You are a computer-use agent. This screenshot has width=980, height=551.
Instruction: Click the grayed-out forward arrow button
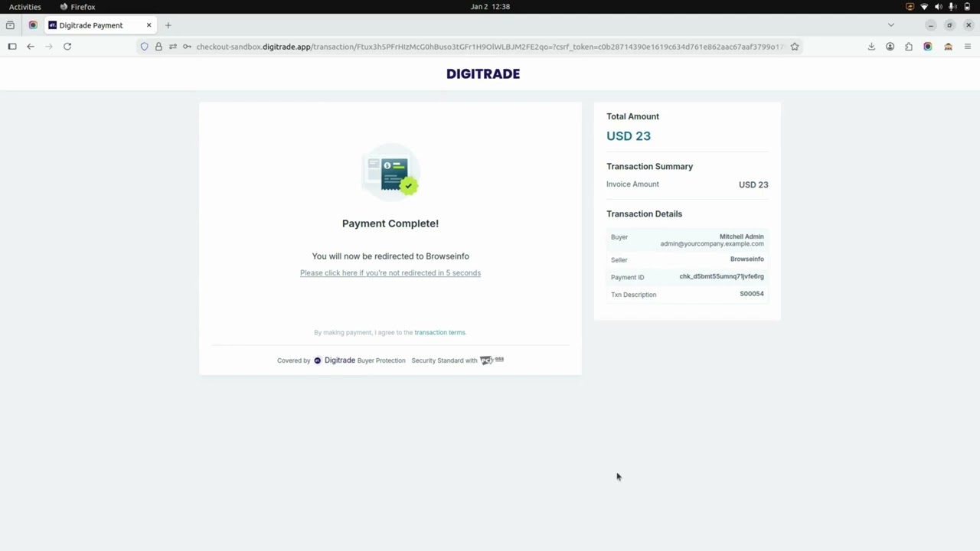[49, 47]
